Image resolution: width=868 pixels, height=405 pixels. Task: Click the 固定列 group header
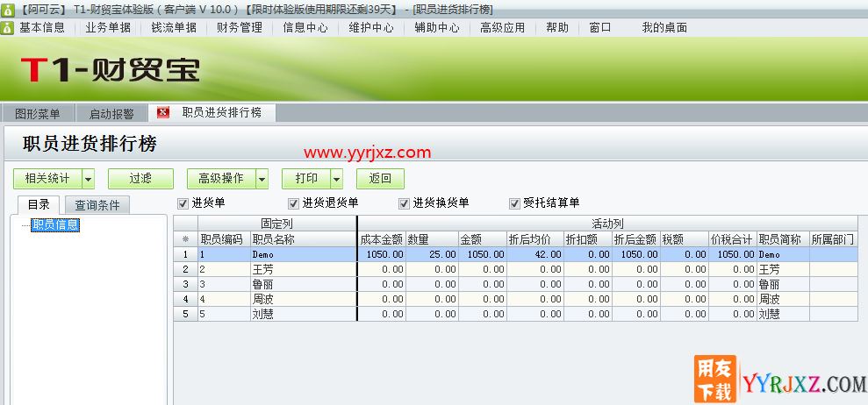(x=276, y=224)
